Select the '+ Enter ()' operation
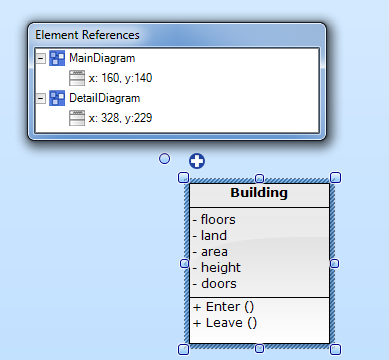 click(x=223, y=307)
